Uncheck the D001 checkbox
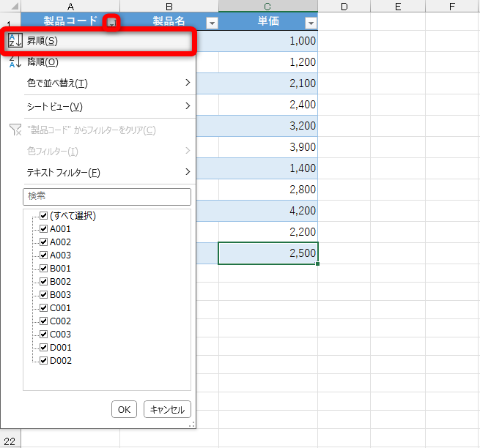 [x=43, y=348]
